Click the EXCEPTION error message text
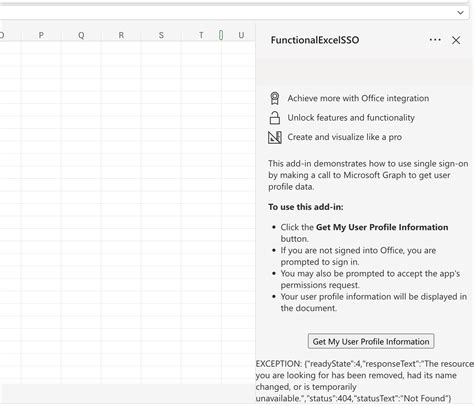The image size is (474, 406). point(365,381)
